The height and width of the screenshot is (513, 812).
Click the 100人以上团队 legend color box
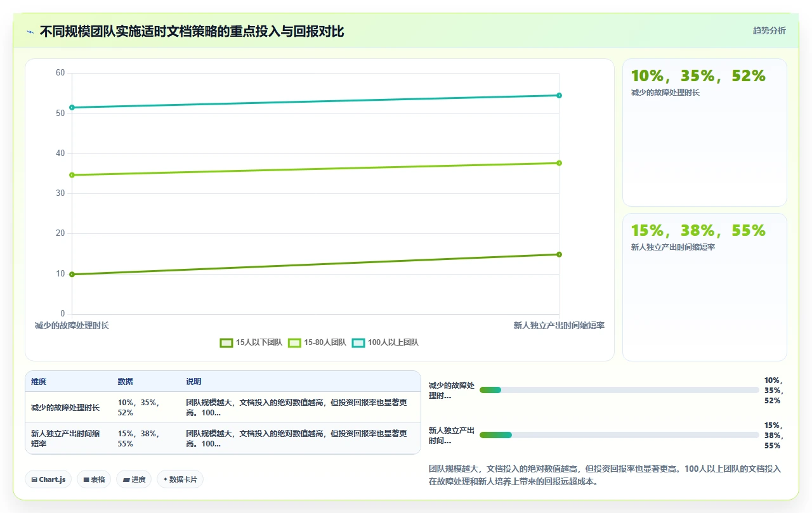pyautogui.click(x=358, y=342)
